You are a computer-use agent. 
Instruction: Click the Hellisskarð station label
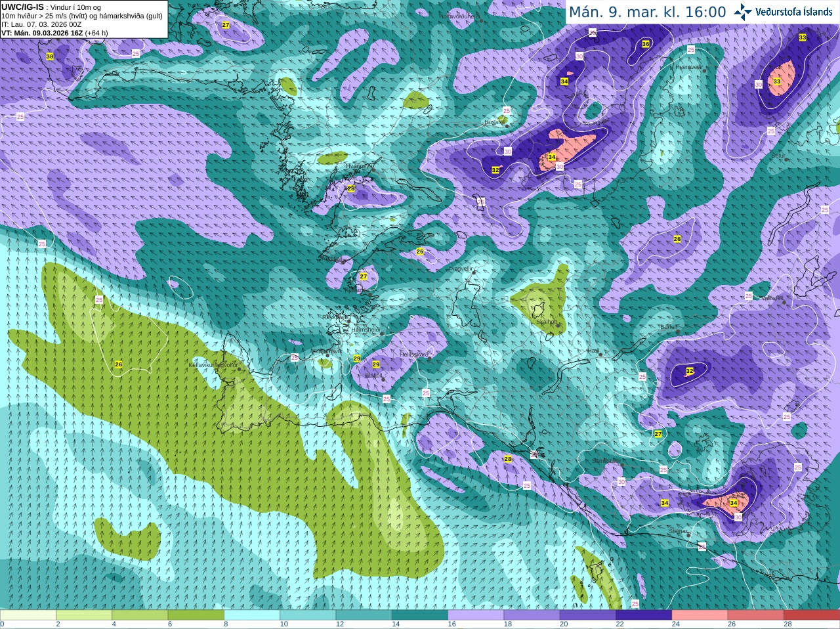point(414,355)
